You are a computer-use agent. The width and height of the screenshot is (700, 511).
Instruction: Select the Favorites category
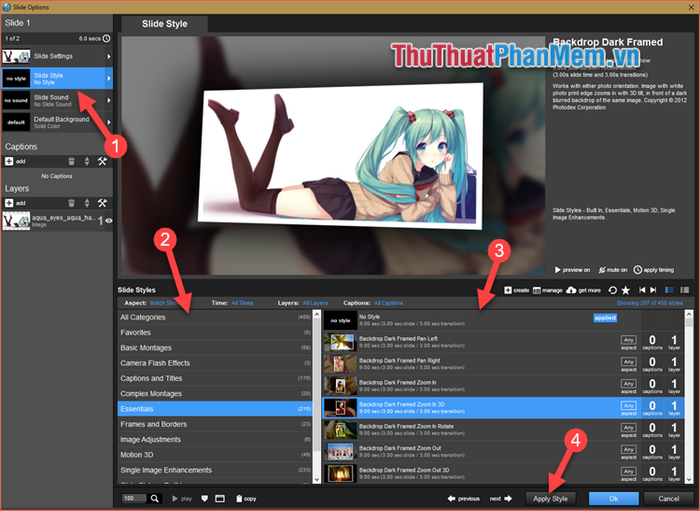(x=215, y=332)
